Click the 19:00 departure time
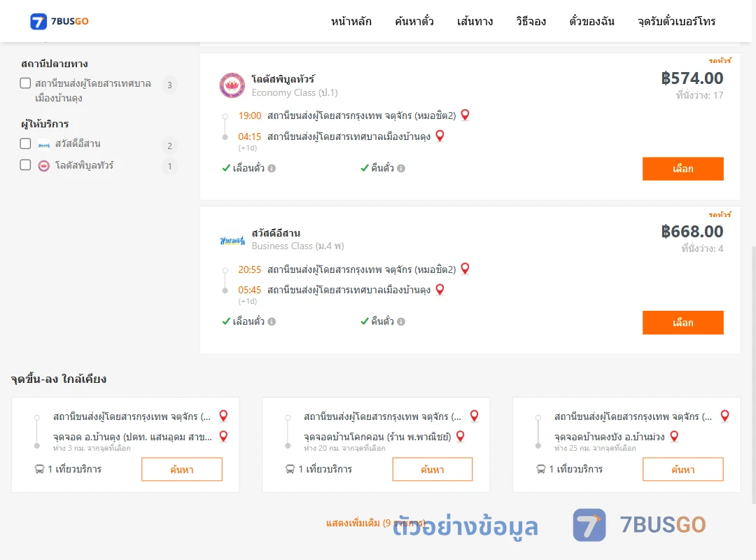Image resolution: width=756 pixels, height=560 pixels. (250, 115)
